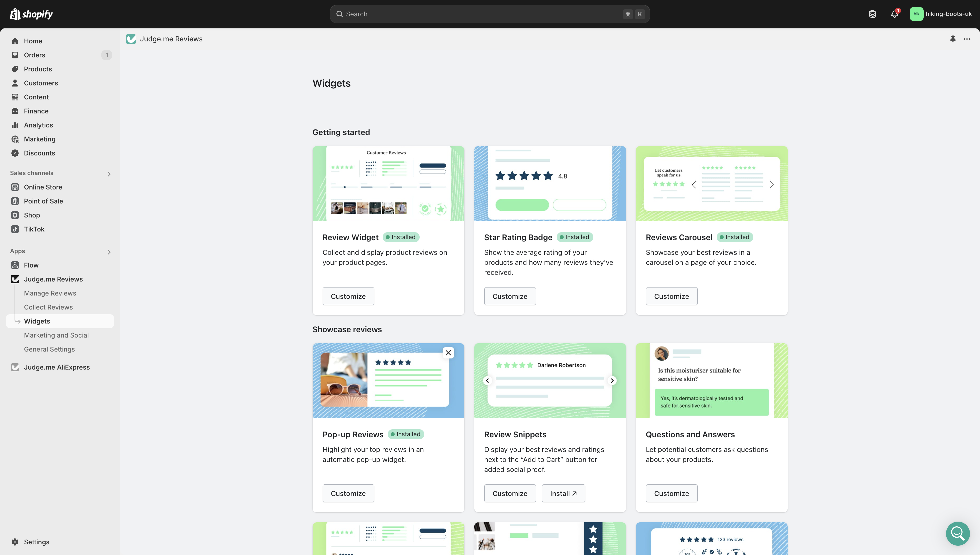The image size is (980, 555).
Task: Pin the Judge.me app
Action: click(x=953, y=39)
